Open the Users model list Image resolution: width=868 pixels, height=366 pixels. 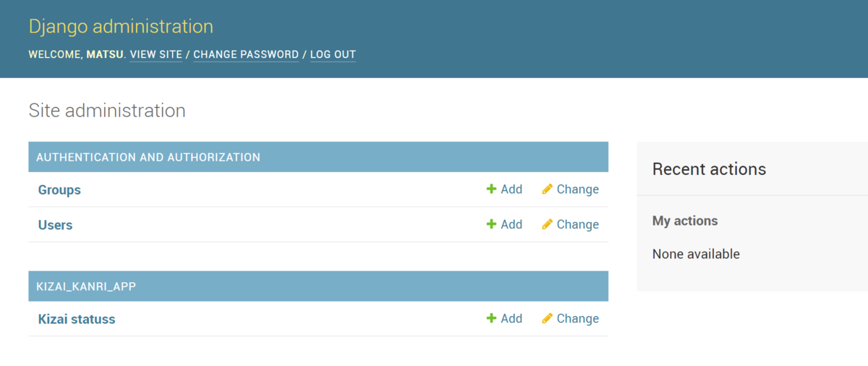pyautogui.click(x=55, y=225)
